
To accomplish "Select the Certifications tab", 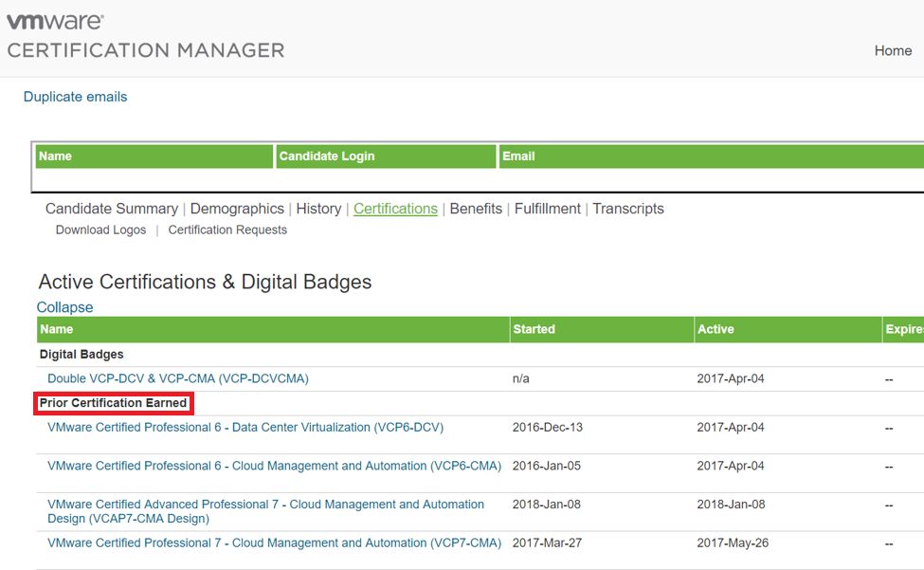I will [395, 209].
